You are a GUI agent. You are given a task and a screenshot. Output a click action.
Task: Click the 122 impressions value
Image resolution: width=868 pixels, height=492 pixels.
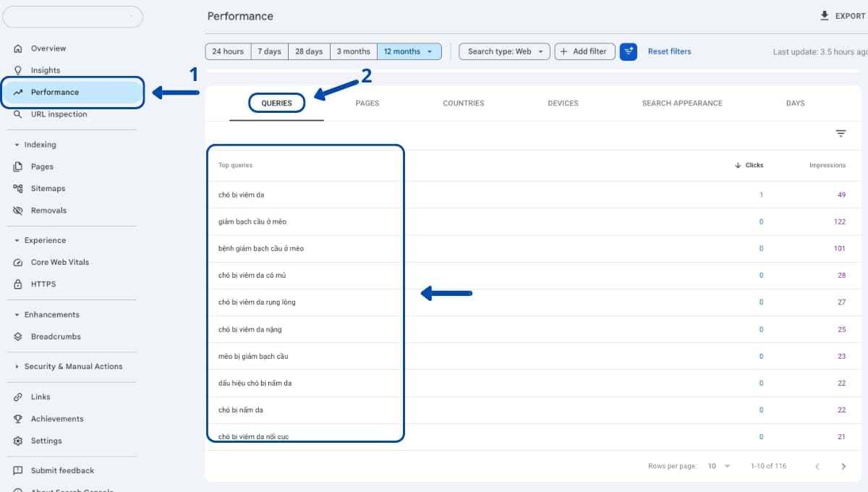839,222
